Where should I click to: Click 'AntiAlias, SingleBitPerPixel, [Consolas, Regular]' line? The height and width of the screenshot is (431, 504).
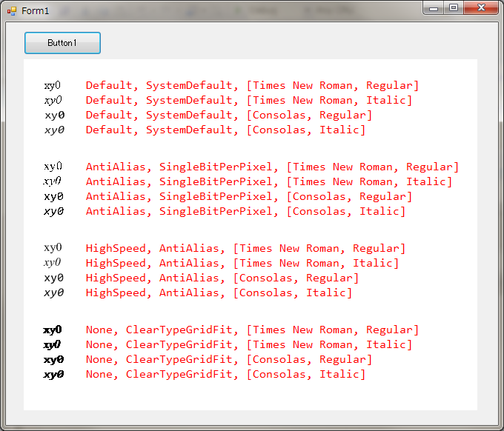click(249, 196)
